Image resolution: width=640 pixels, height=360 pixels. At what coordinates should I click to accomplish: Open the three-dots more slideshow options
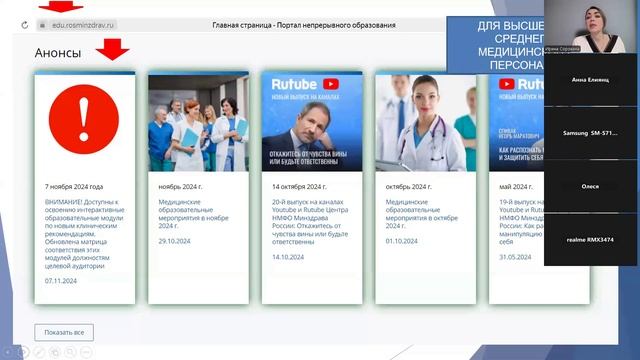click(86, 351)
